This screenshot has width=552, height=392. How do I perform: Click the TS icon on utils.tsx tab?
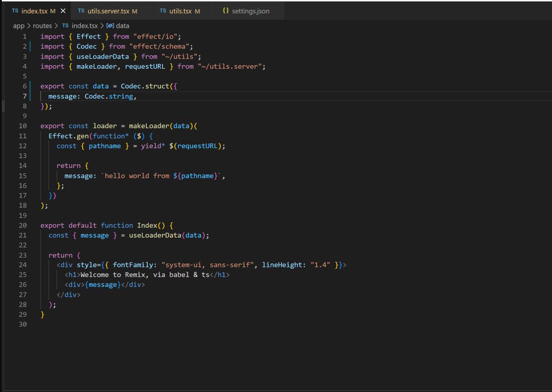163,11
